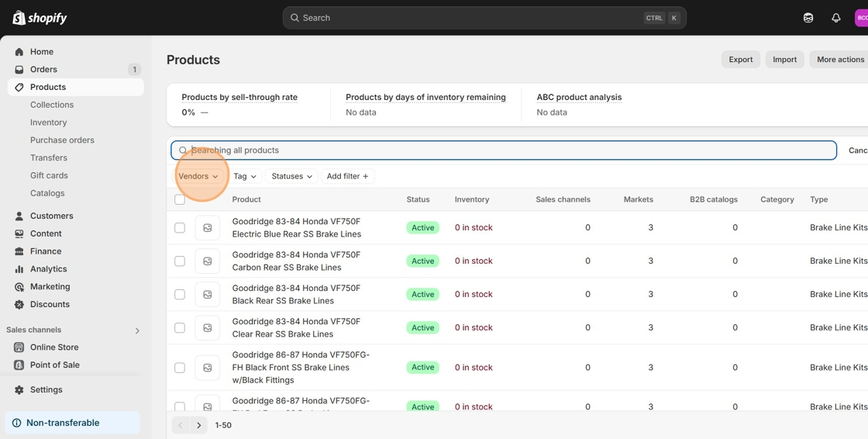Open ABC product analysis report

tap(579, 98)
